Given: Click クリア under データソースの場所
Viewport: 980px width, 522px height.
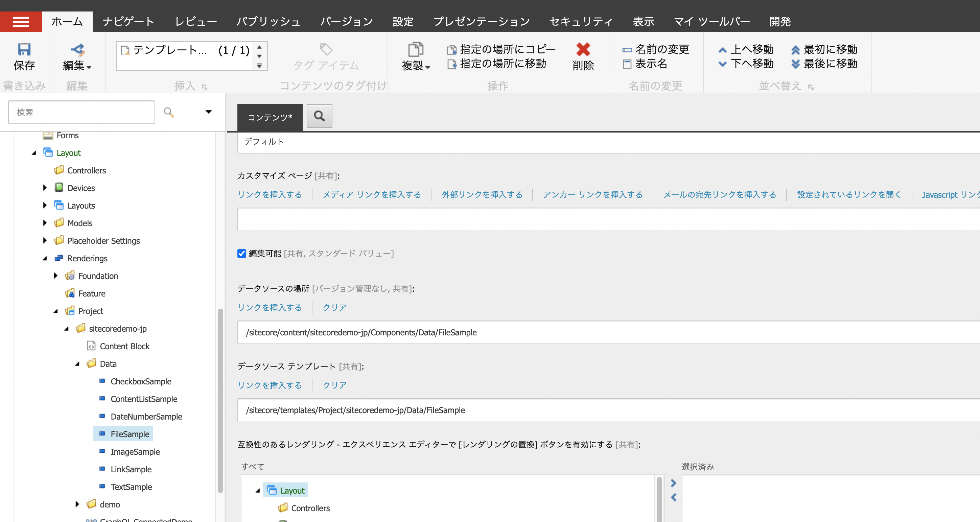Looking at the screenshot, I should point(335,307).
